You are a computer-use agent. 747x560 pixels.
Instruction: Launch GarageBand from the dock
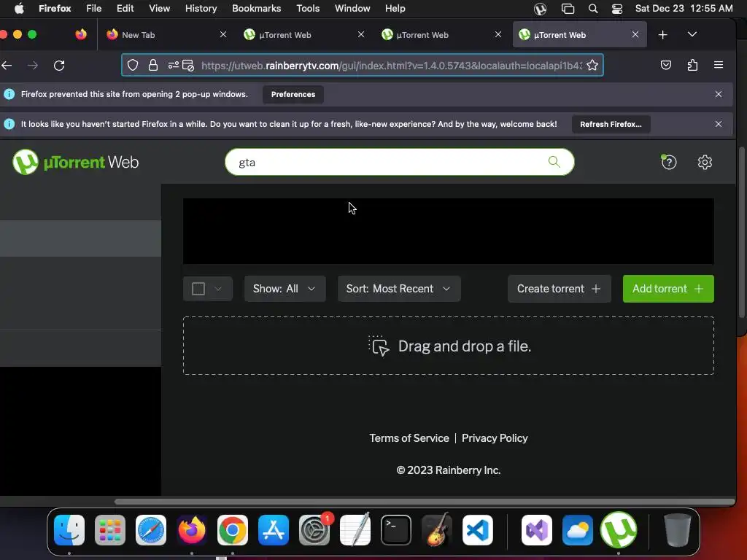click(437, 530)
